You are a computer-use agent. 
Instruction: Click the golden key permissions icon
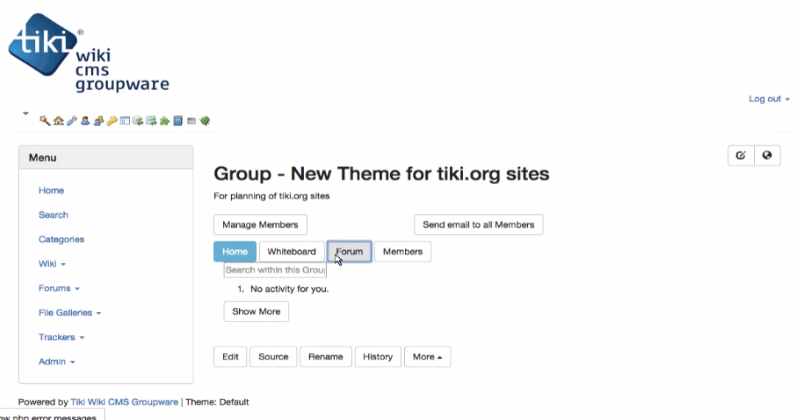[112, 121]
